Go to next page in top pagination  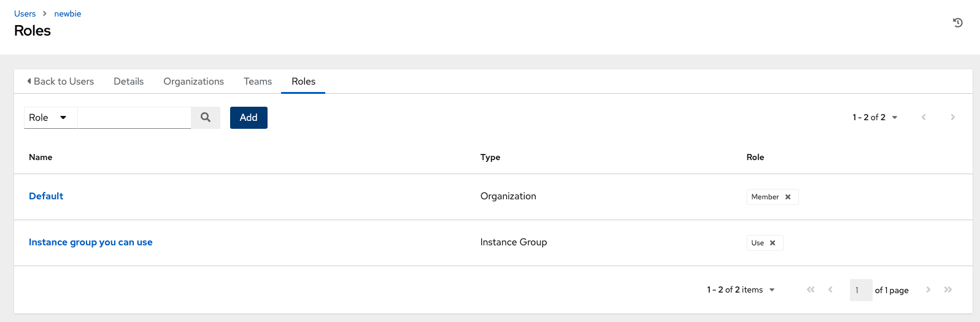tap(952, 117)
